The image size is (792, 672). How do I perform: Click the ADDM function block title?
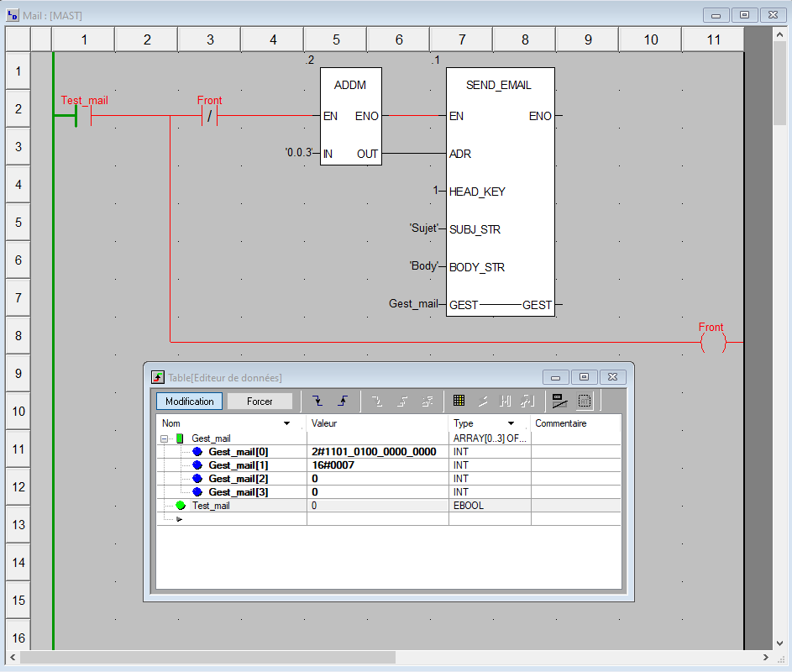coord(350,85)
